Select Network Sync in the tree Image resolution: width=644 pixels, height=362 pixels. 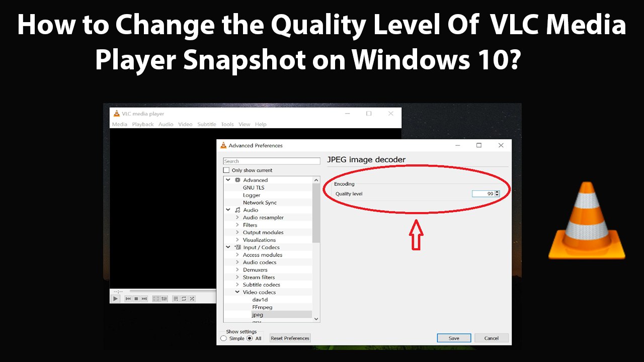tap(260, 203)
